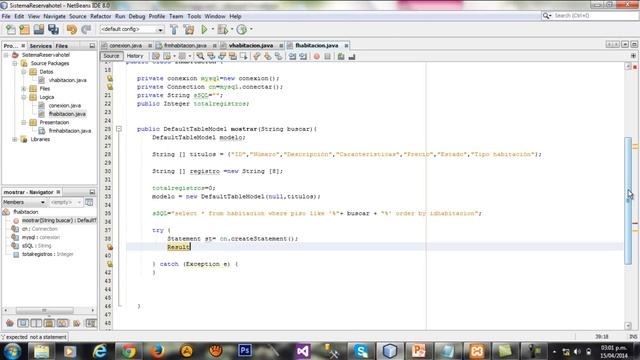The image size is (640, 360).
Task: Click the editor vertical scrollbar thumb
Action: pos(628,200)
